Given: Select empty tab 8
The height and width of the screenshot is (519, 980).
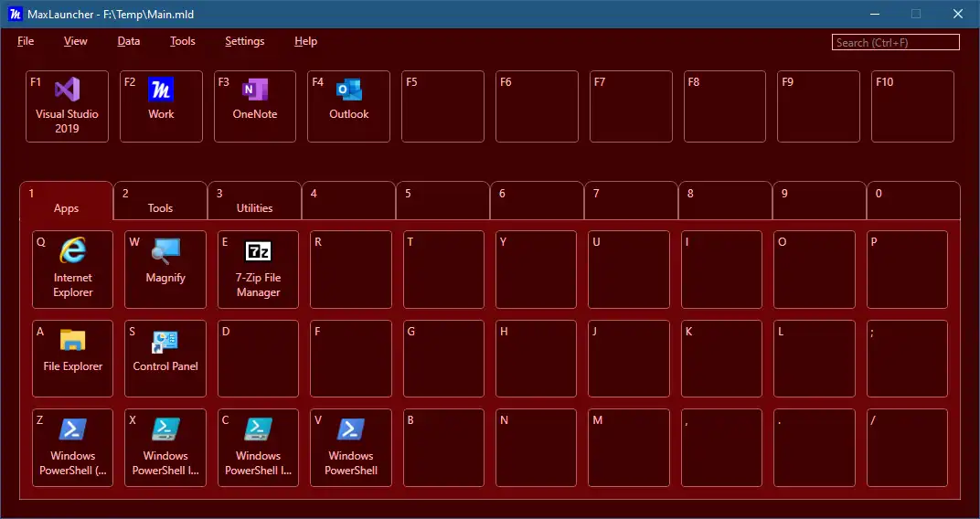Looking at the screenshot, I should [725, 200].
